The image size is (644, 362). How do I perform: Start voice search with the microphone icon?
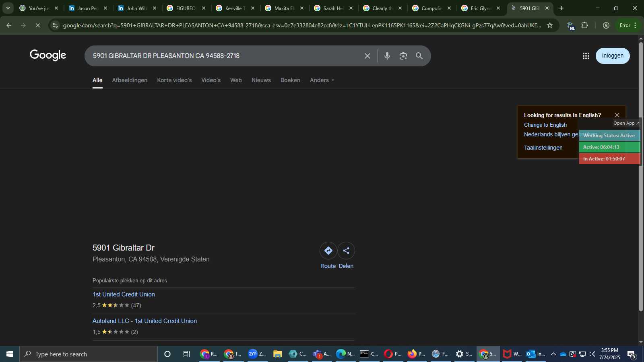[387, 56]
